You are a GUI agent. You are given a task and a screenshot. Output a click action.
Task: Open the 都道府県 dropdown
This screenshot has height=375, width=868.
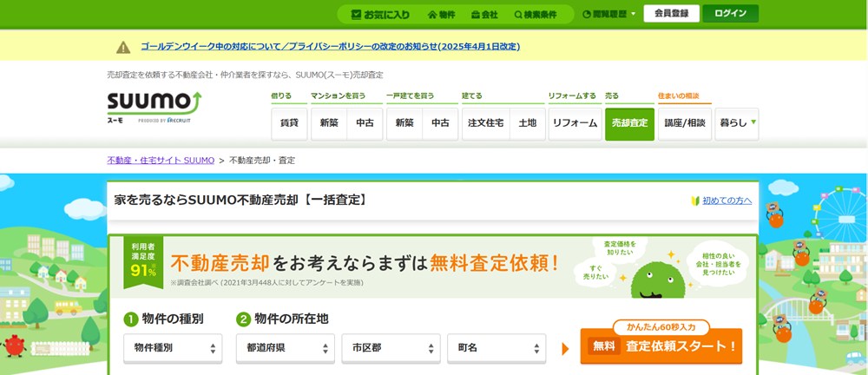coord(286,348)
